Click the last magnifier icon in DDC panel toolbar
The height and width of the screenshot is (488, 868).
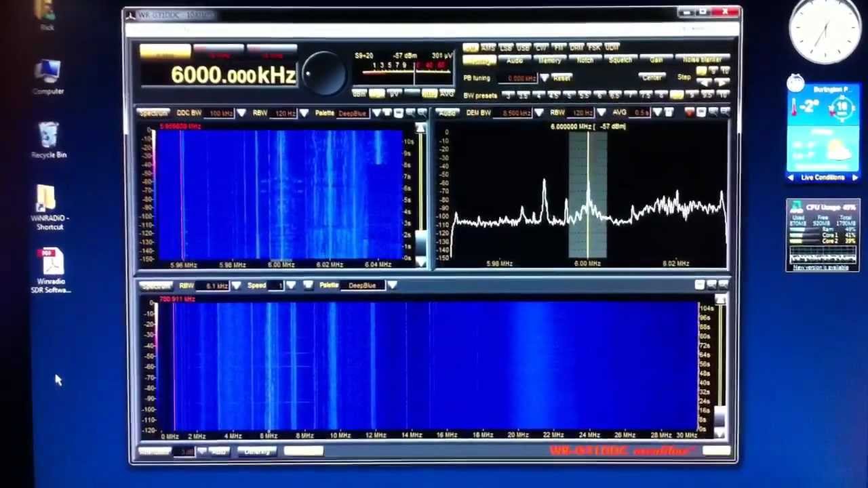point(422,113)
